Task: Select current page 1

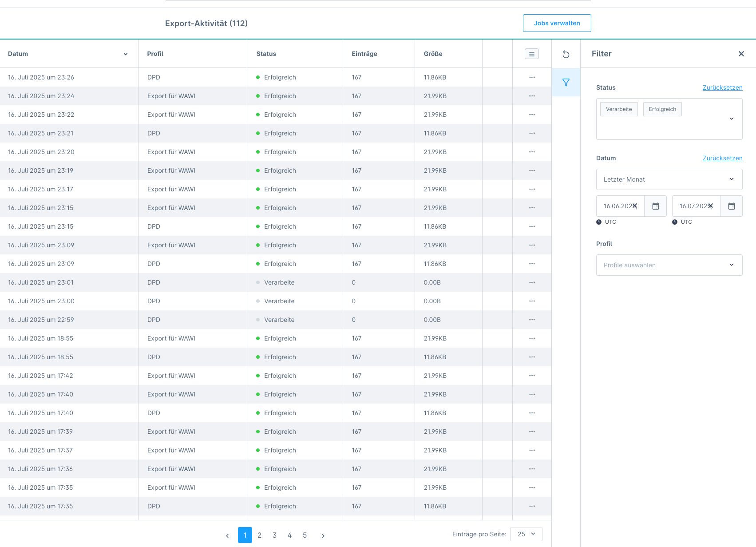Action: coord(245,535)
